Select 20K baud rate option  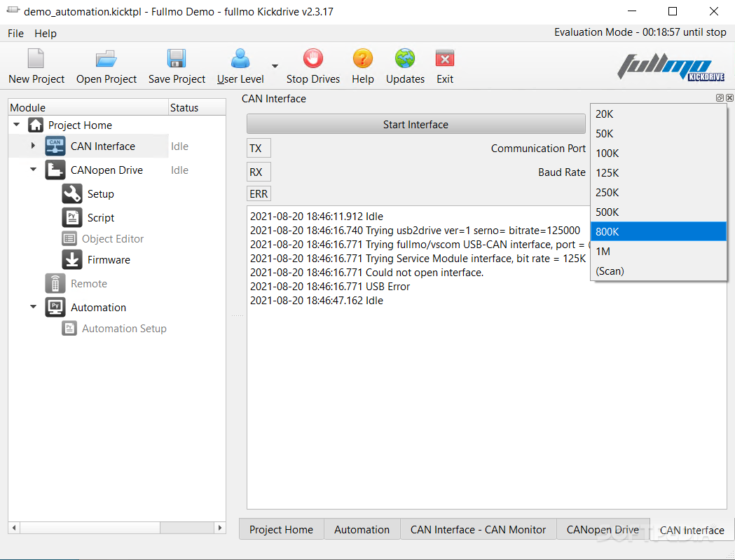(x=659, y=114)
